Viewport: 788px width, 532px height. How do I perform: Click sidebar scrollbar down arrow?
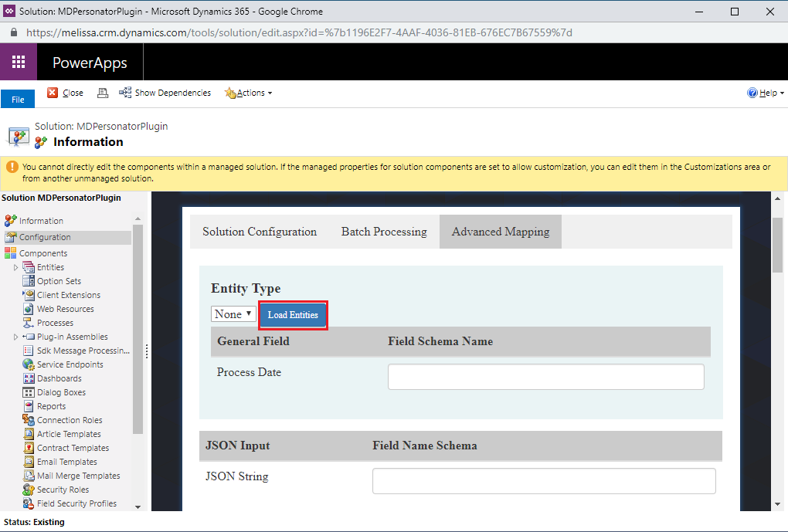click(138, 507)
